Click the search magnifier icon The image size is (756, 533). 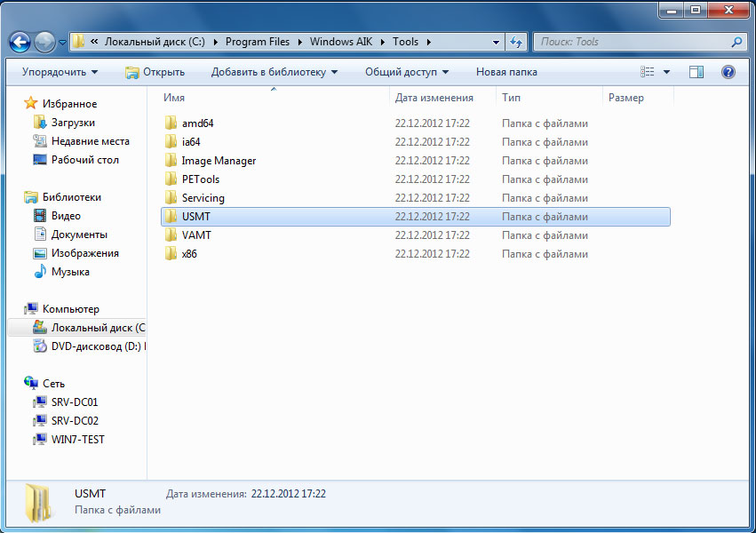(736, 43)
